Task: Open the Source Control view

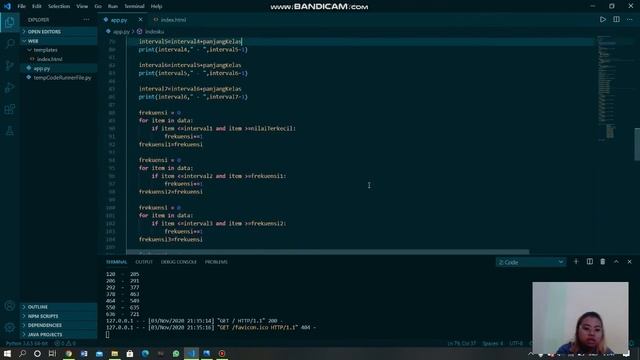Action: coord(10,65)
